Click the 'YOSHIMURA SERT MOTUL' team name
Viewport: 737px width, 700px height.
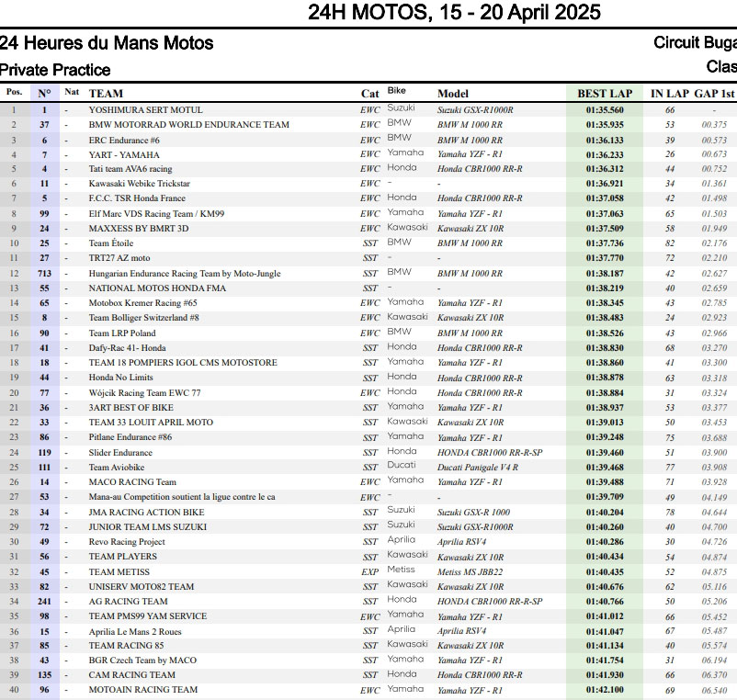coord(146,110)
